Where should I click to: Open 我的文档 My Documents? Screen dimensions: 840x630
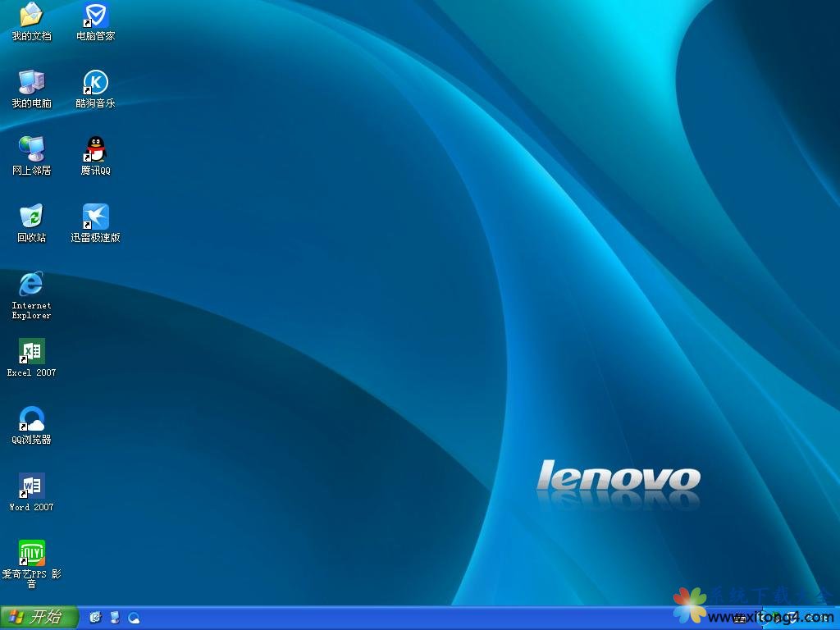[30, 14]
